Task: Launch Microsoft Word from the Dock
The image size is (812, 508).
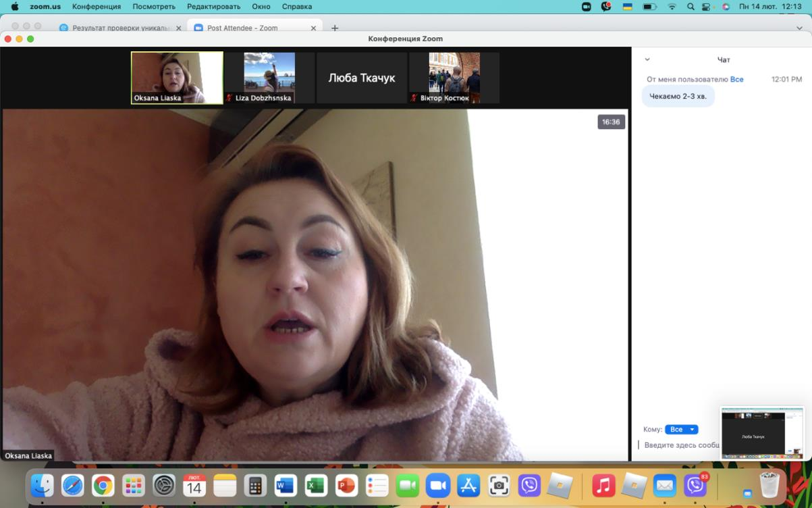Action: (x=286, y=485)
